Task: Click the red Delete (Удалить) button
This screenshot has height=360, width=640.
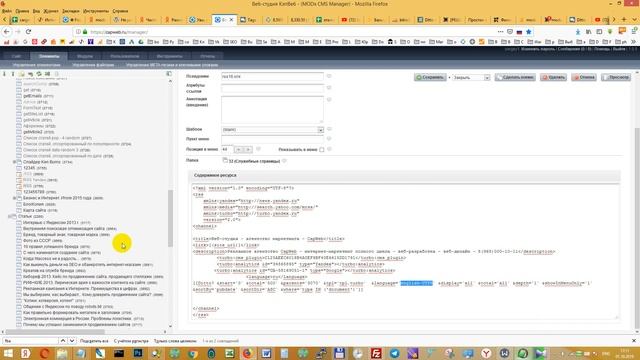Action: [x=553, y=77]
